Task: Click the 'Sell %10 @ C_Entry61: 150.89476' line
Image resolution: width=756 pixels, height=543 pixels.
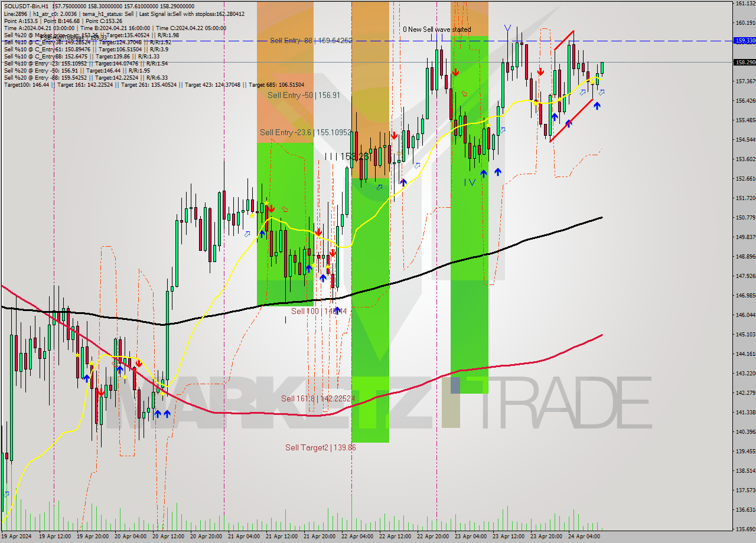Action: 87,49
